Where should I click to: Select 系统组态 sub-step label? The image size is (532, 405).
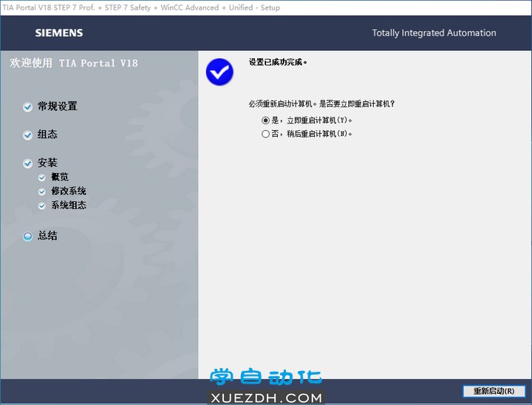(x=69, y=205)
